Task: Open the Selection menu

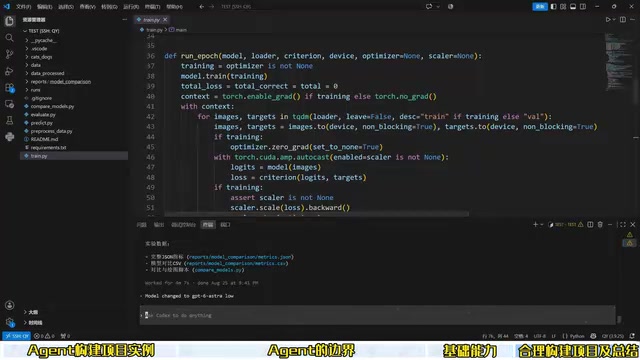Action: (66, 7)
